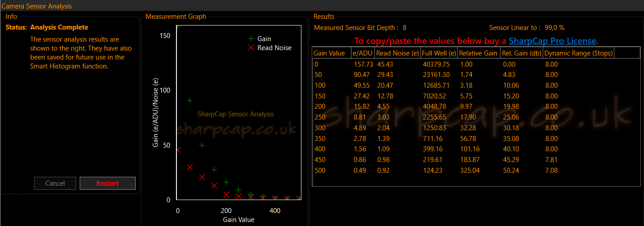Image resolution: width=644 pixels, height=226 pixels.
Task: Click the Analysis Complete status text
Action: point(59,27)
